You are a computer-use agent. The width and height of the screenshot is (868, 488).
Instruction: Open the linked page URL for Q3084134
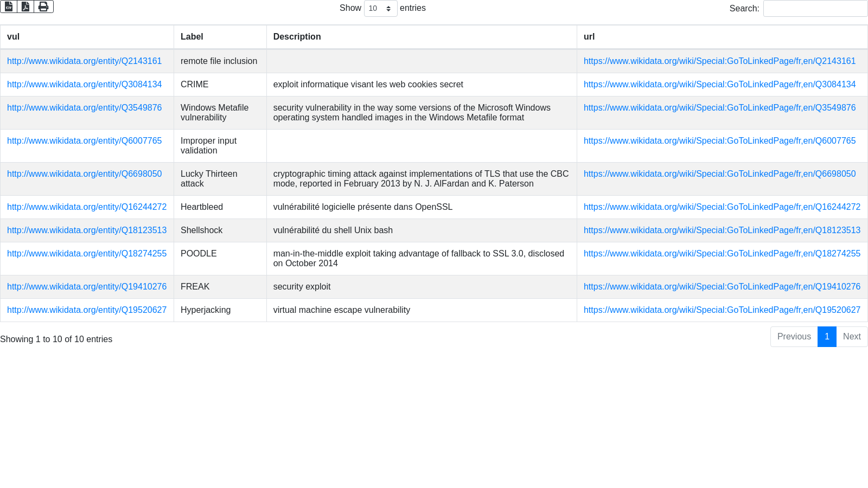coord(719,85)
